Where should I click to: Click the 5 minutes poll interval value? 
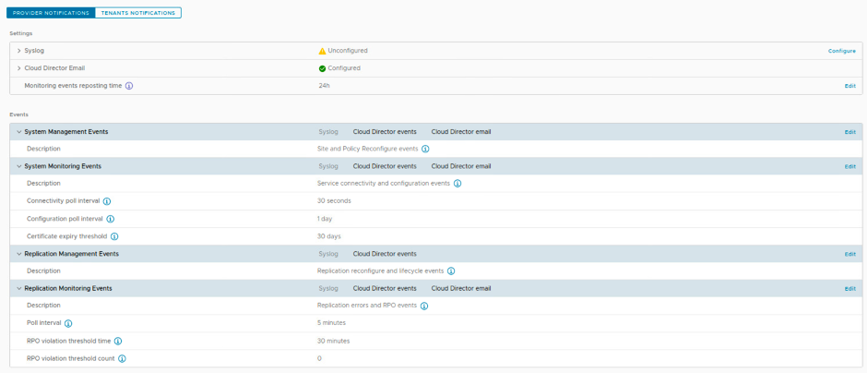pos(331,322)
